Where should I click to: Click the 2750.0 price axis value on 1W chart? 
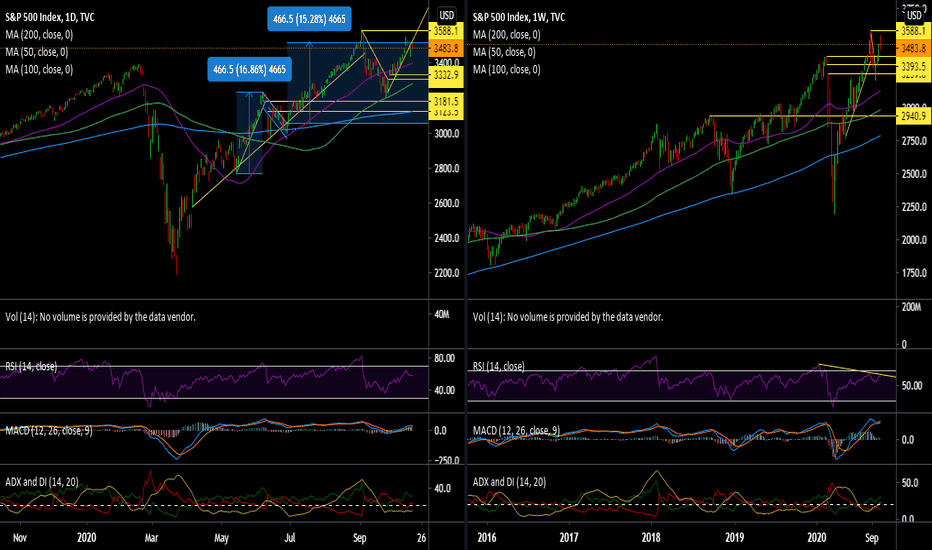tap(914, 141)
